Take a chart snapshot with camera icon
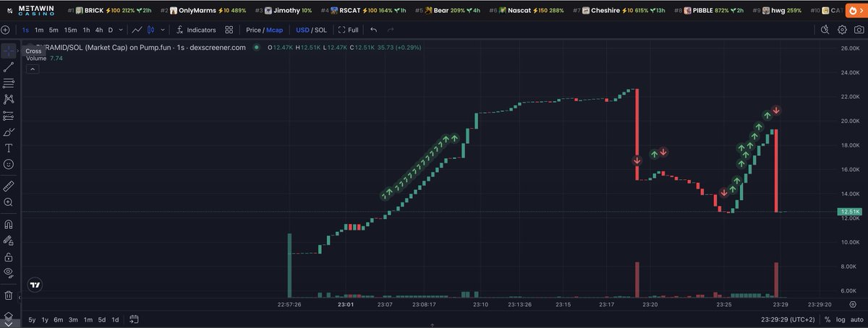Viewport: 868px width, 328px height. click(859, 30)
